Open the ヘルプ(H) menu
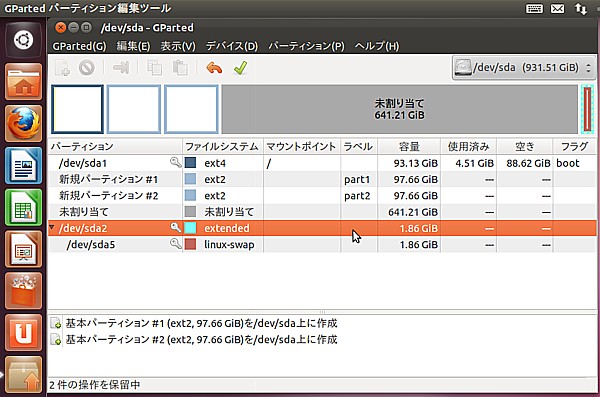This screenshot has height=397, width=600. 377,46
